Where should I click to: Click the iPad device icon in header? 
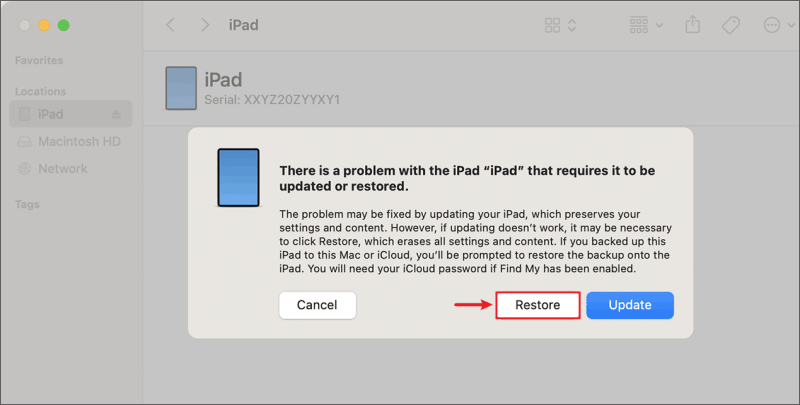coord(181,88)
